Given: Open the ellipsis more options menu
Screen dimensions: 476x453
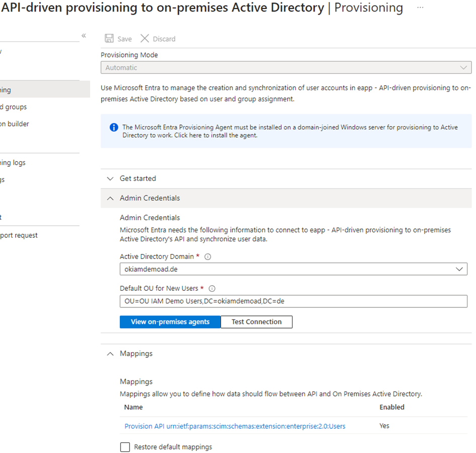Looking at the screenshot, I should pos(421,8).
